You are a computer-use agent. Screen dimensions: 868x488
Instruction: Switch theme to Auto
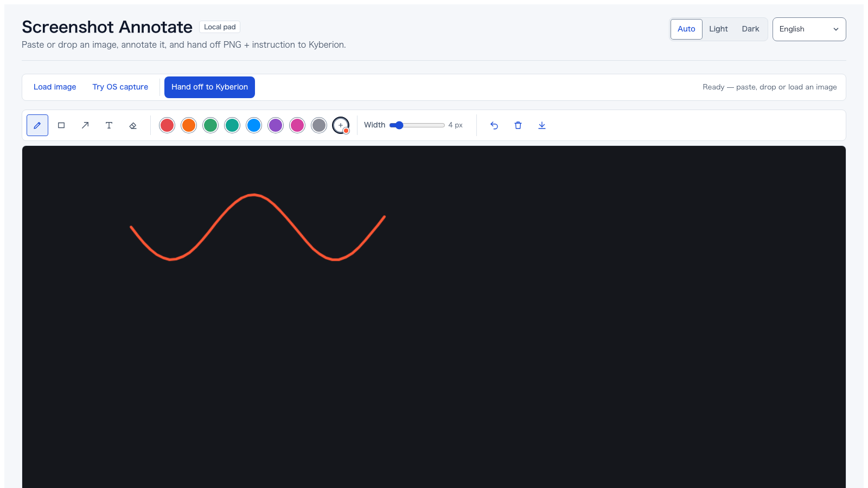[x=686, y=29]
